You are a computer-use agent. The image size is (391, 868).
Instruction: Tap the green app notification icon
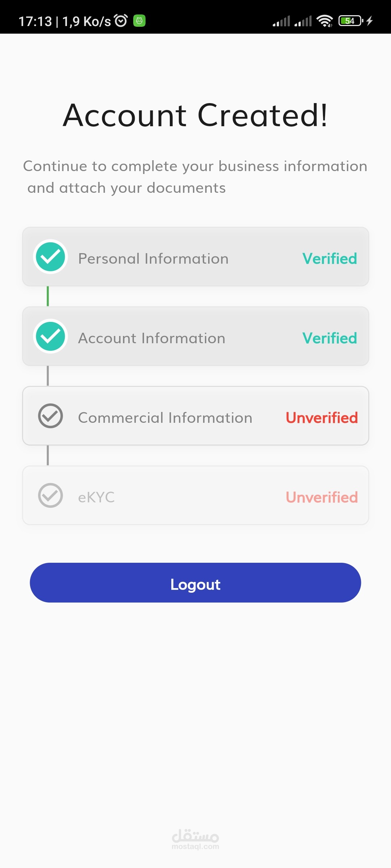[x=139, y=21]
